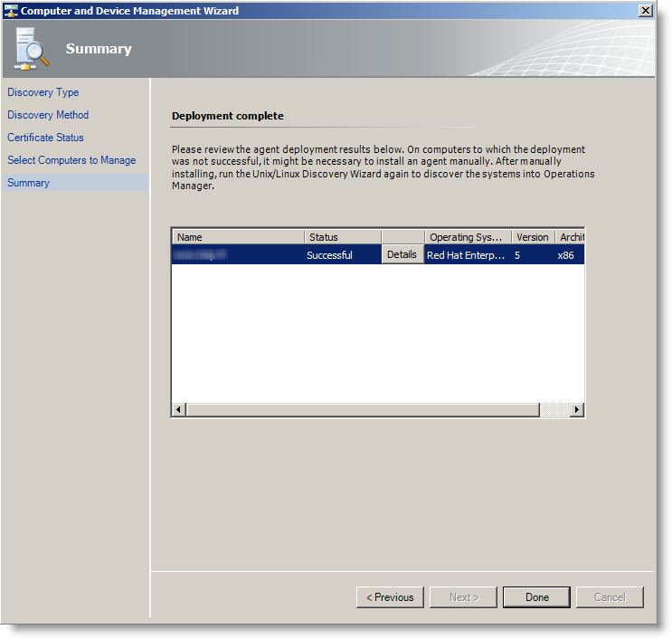Click the Summary header magnifier computer icon
Image resolution: width=672 pixels, height=639 pixels.
(32, 49)
